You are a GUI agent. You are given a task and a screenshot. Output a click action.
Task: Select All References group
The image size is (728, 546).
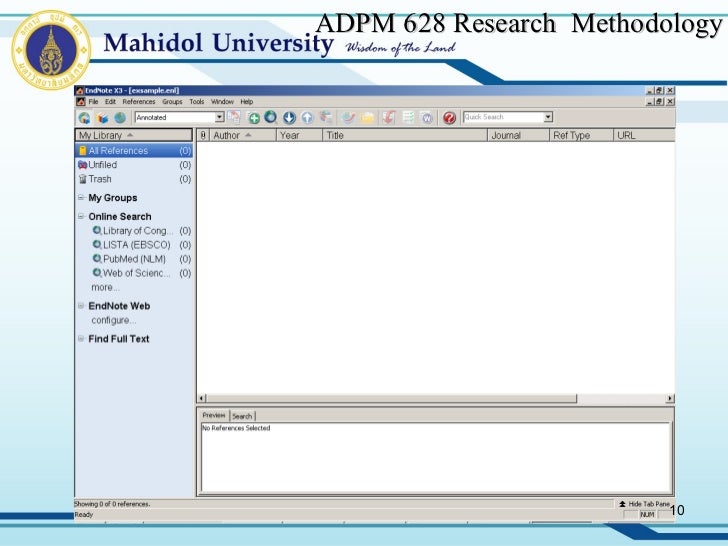134,151
